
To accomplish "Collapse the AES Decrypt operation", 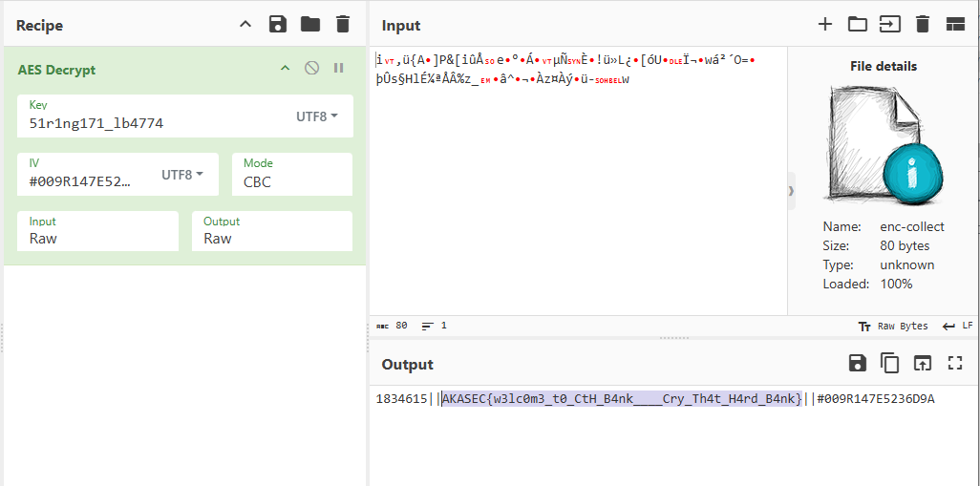I will click(x=285, y=69).
